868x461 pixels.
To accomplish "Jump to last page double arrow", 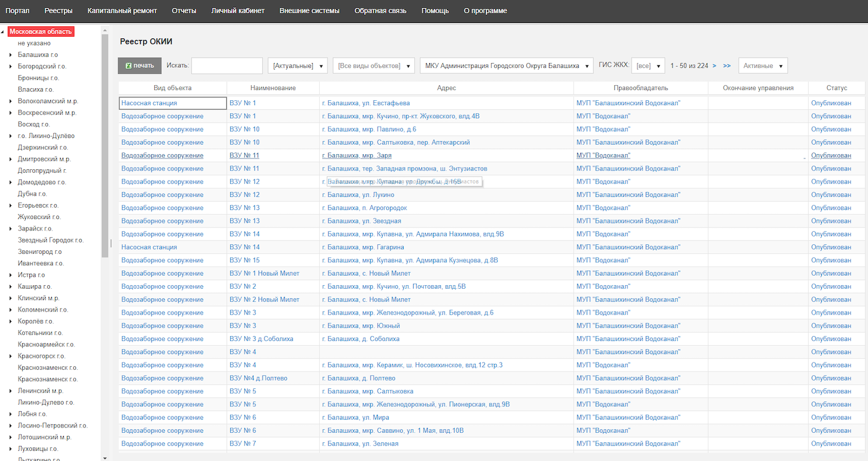I will click(726, 65).
